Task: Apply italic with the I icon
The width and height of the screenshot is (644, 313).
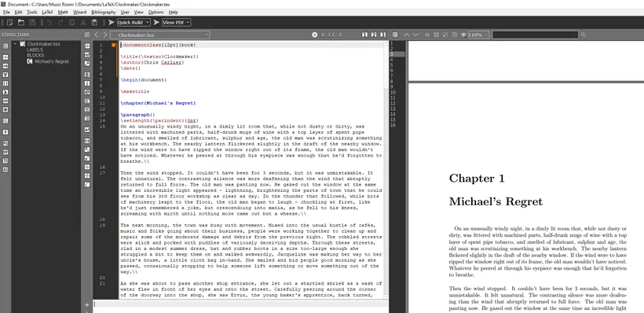Action: (x=87, y=83)
